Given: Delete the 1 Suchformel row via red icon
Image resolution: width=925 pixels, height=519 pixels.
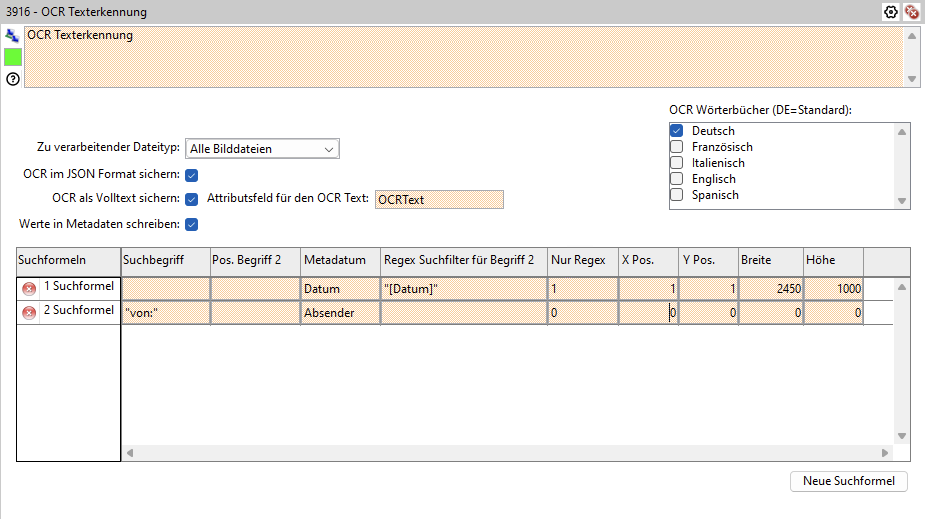Looking at the screenshot, I should point(30,288).
